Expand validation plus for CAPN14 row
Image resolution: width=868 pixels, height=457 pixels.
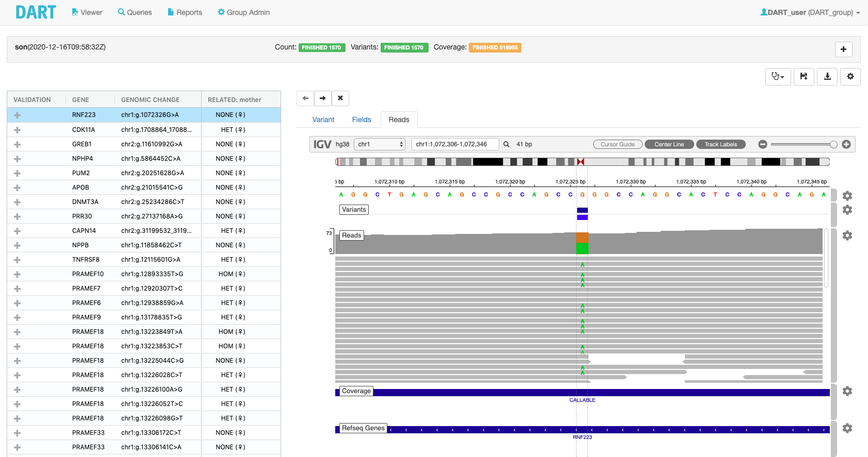17,231
